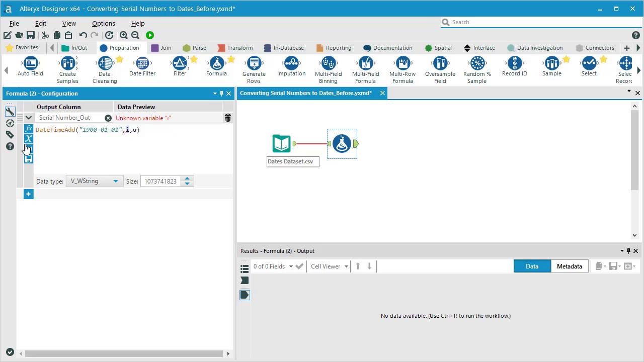Click the Run Workflow green play button
The height and width of the screenshot is (362, 644).
tap(150, 35)
